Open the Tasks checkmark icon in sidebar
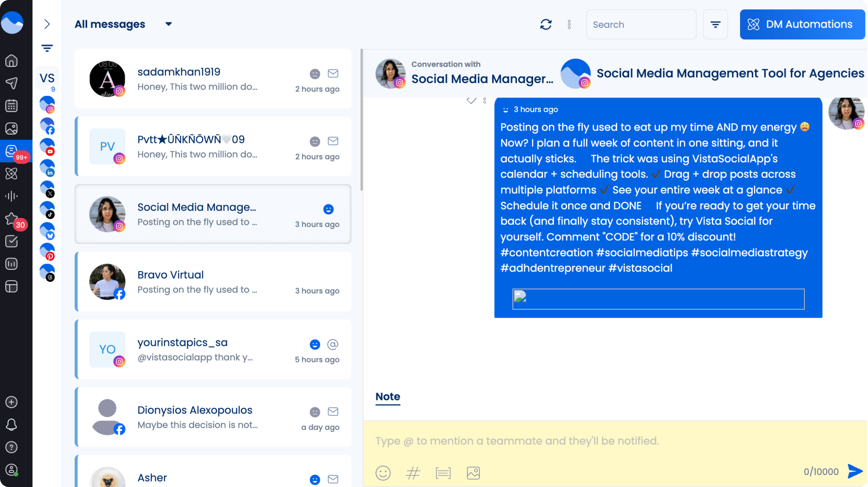The height and width of the screenshot is (487, 868). pos(11,241)
